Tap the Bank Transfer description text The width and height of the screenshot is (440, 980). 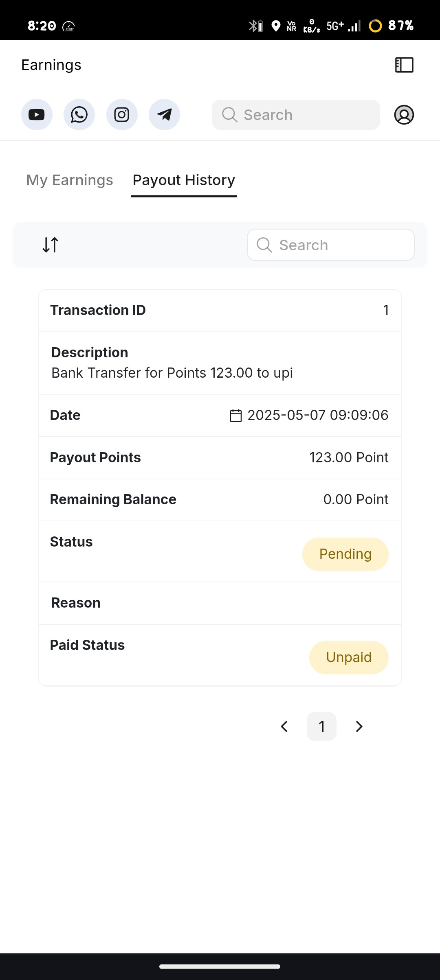click(x=172, y=373)
